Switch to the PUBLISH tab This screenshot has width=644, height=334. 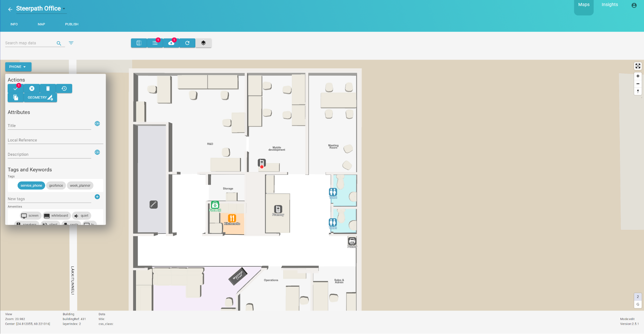72,24
